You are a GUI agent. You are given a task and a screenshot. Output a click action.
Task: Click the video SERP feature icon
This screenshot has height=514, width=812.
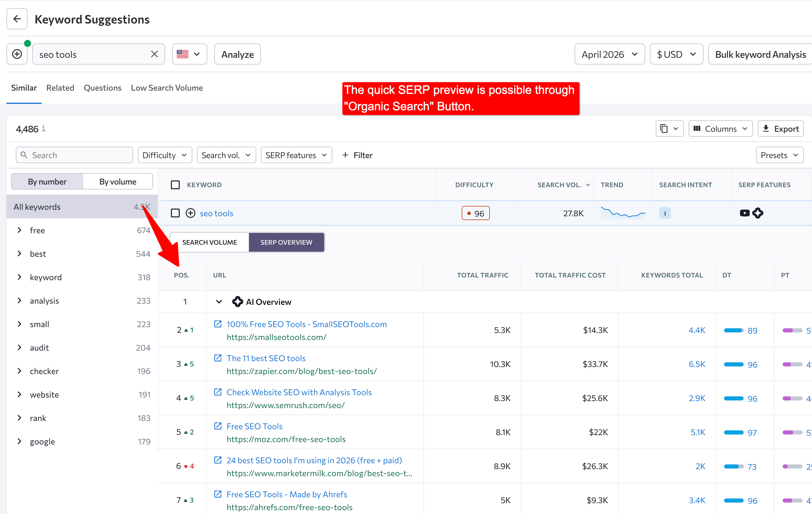[x=745, y=213]
